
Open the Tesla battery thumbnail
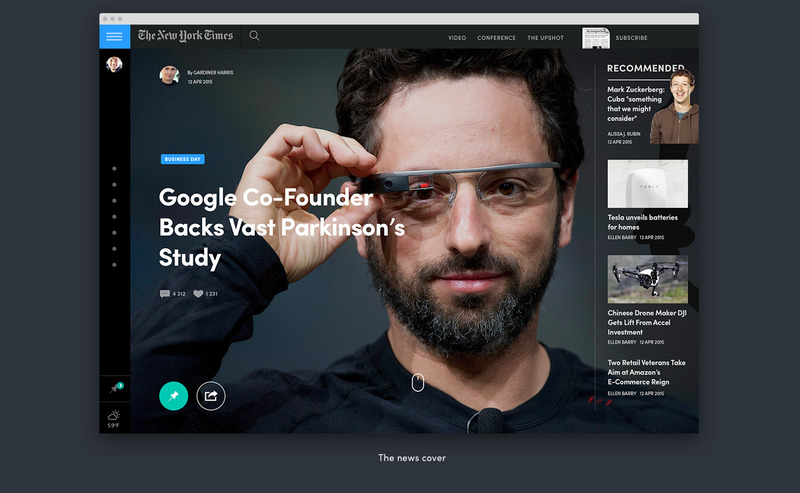coord(647,184)
